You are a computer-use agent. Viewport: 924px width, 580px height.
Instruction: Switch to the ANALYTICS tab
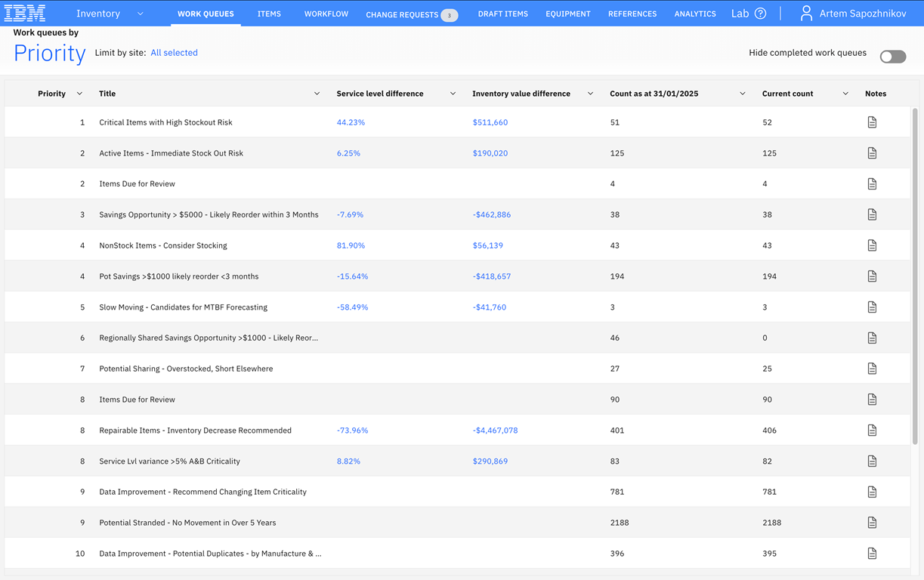[x=695, y=14]
